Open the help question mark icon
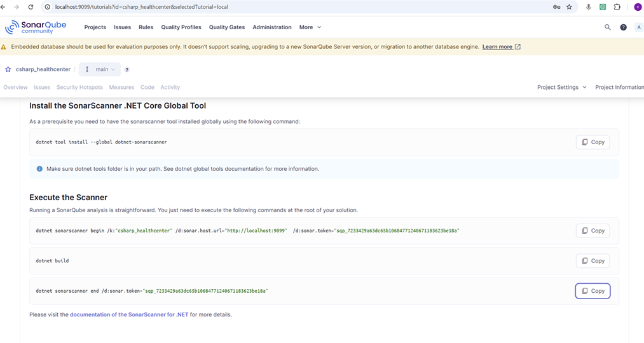 [623, 27]
